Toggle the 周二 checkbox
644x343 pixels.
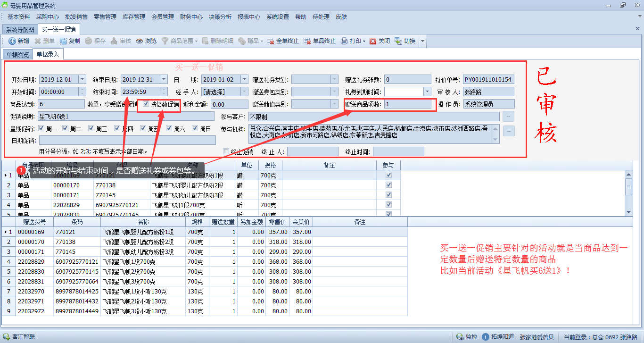coord(66,128)
